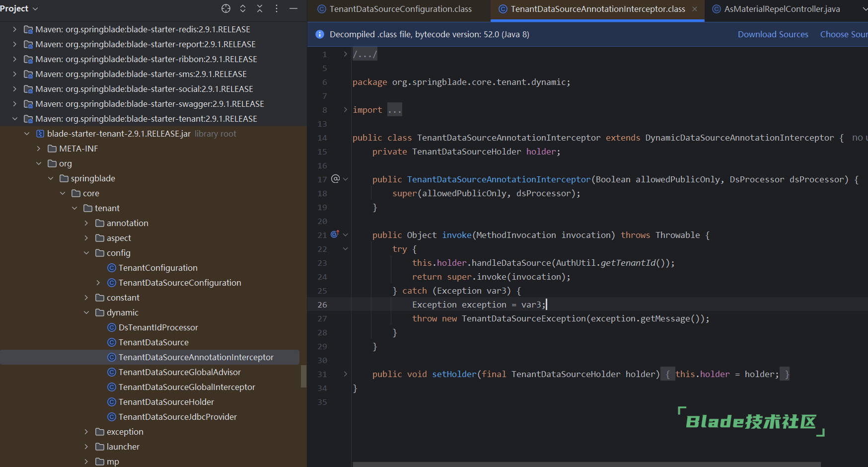This screenshot has height=467, width=868.
Task: Click the blade-starter-tenant jar file icon
Action: click(x=40, y=134)
